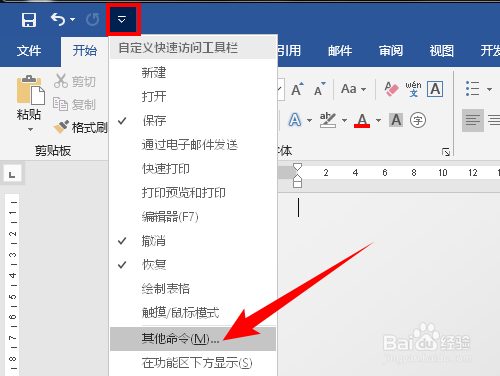The image size is (500, 376).
Task: Choose 新建 from the toolbar menu
Action: click(x=193, y=72)
